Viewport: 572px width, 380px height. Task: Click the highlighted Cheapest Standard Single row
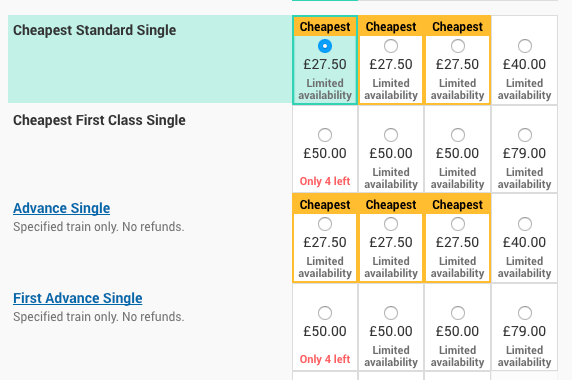(x=150, y=59)
